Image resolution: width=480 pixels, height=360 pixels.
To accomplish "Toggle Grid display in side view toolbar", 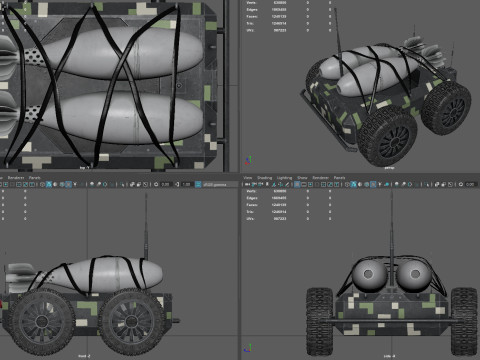I will [297, 184].
